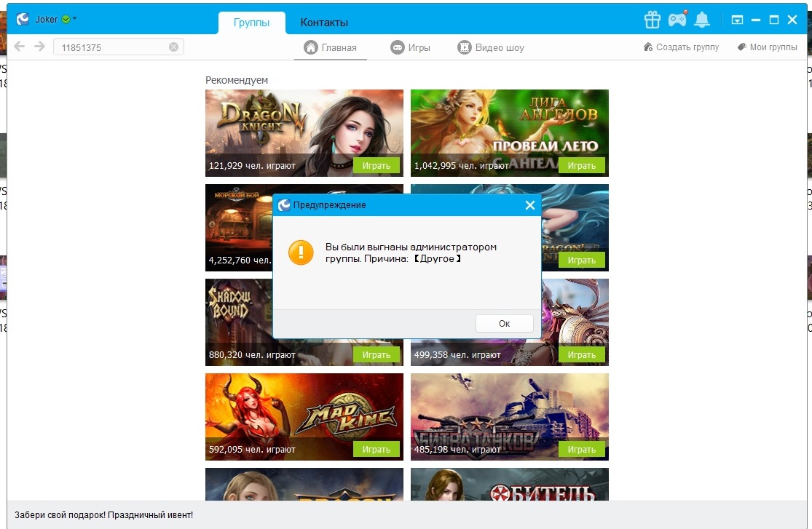The image size is (812, 529).
Task: Click the game controller icon
Action: click(677, 20)
